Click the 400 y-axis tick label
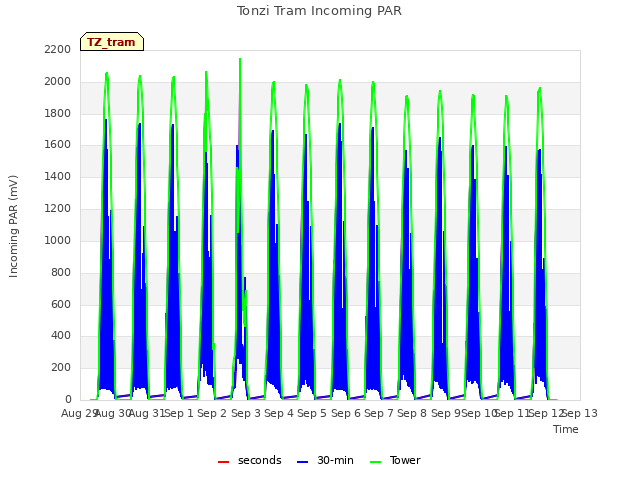 point(61,336)
